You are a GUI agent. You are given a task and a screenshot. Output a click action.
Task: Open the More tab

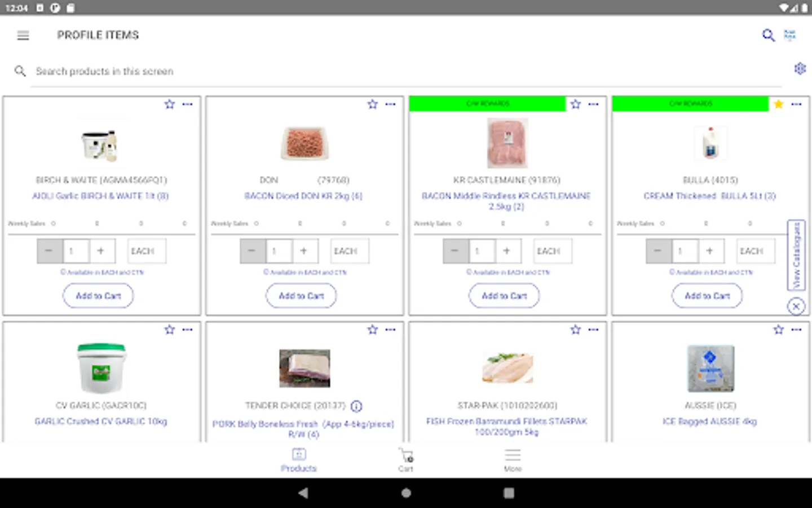(x=513, y=460)
